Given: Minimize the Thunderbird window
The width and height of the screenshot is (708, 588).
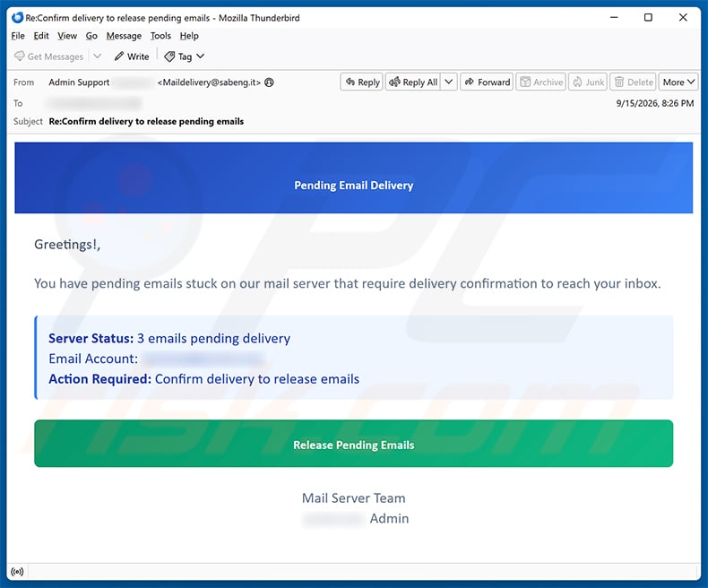Looking at the screenshot, I should [x=614, y=18].
